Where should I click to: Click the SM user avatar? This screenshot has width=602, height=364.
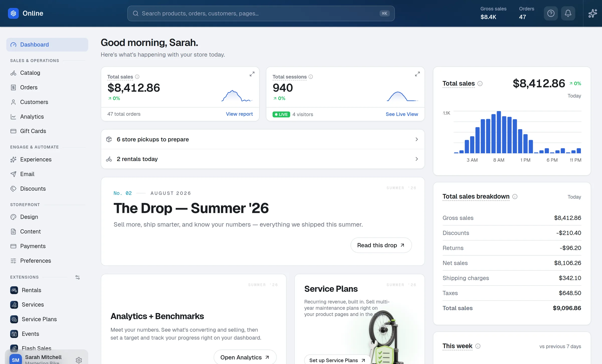pyautogui.click(x=16, y=359)
